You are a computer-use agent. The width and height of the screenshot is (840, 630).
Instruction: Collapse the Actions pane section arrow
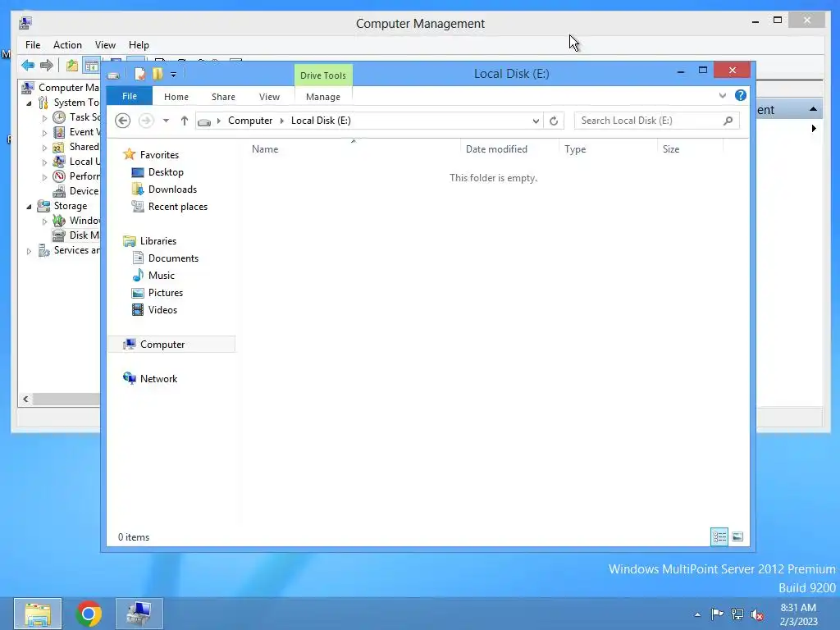pos(813,109)
